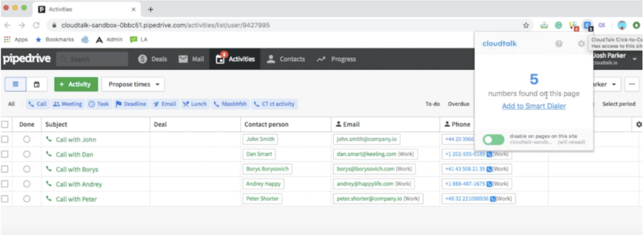
Task: Open Contacts in navigation bar
Action: [286, 59]
